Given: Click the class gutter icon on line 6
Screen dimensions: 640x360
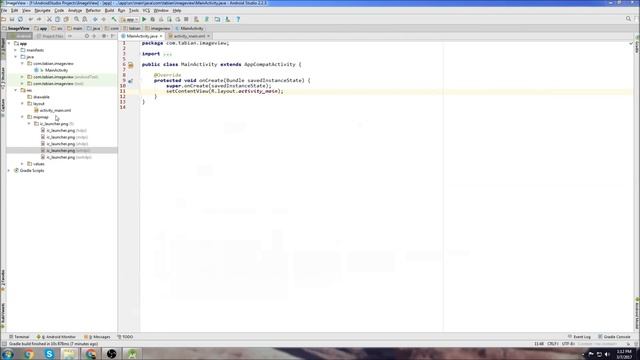Looking at the screenshot, I should [x=131, y=65].
